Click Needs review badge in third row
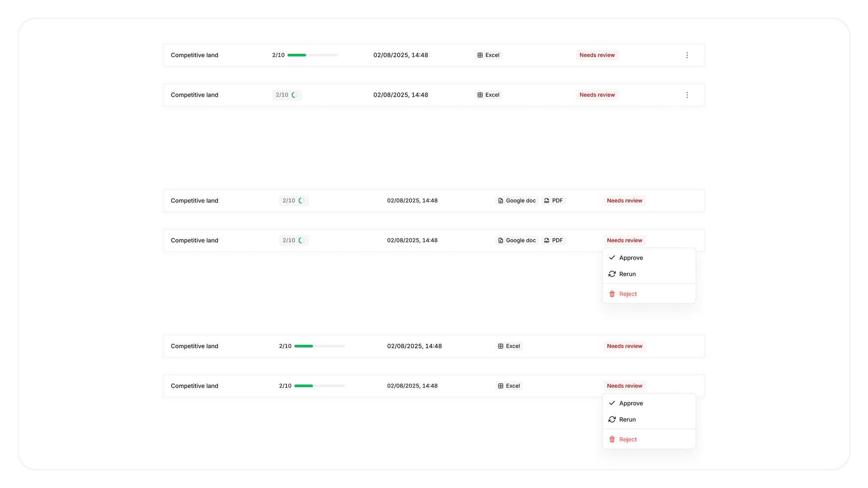Viewport: 868px width, 488px height. (624, 201)
